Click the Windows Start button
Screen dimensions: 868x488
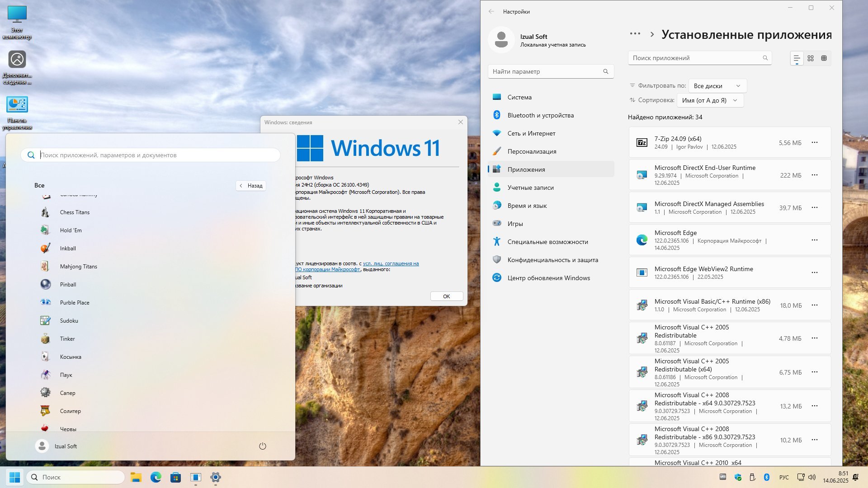click(15, 477)
